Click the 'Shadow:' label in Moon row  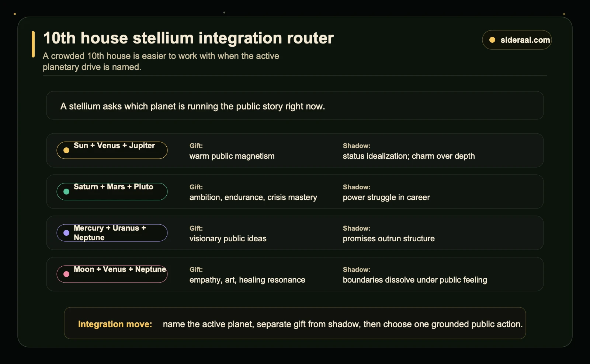point(357,270)
